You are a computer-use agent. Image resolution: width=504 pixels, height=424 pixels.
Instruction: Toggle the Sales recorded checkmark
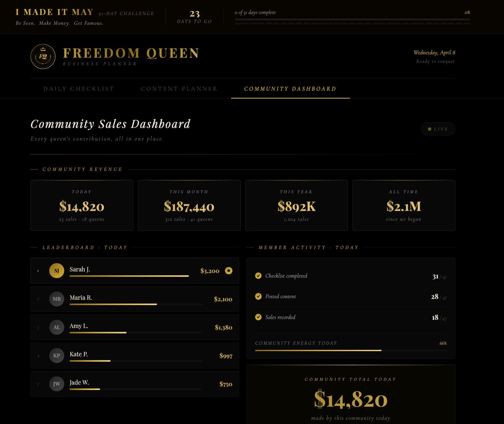(x=258, y=317)
